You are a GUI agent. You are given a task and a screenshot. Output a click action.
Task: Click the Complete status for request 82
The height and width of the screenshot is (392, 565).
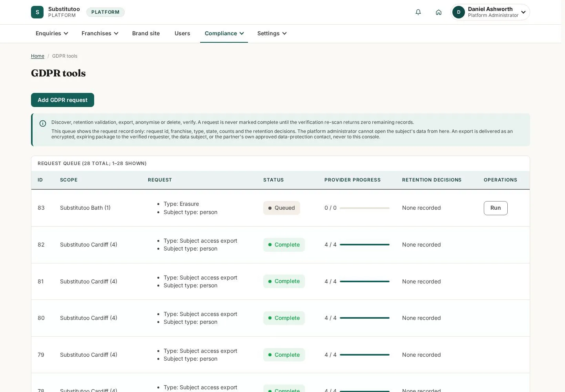[x=284, y=245]
